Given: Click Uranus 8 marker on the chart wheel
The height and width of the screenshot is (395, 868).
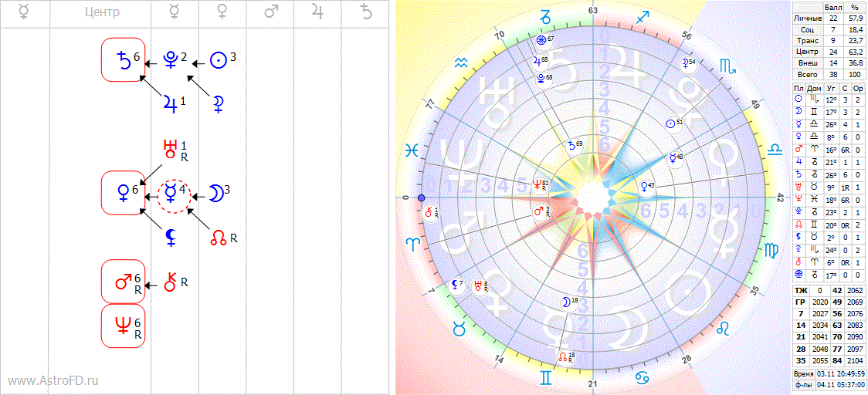Looking at the screenshot, I should (x=479, y=286).
